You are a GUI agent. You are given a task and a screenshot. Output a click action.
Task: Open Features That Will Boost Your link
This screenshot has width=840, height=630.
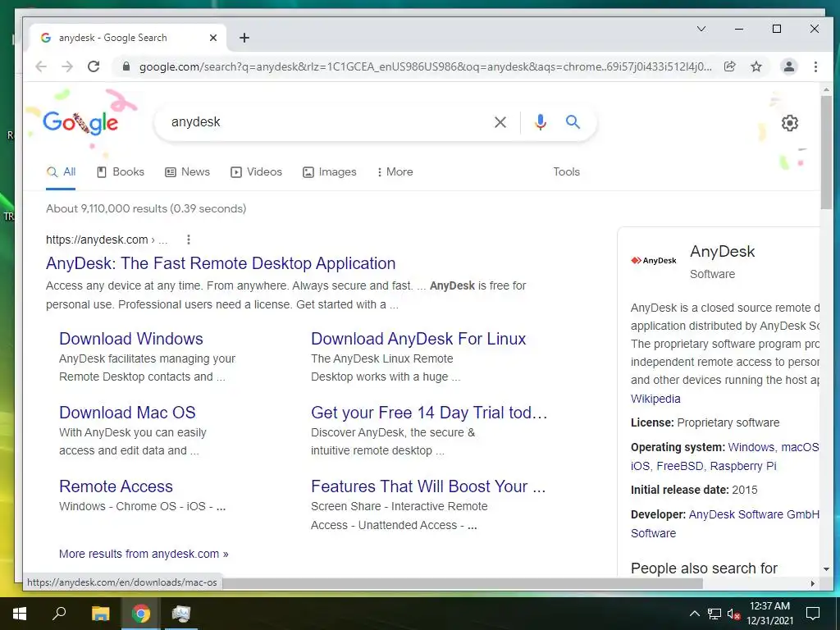(428, 486)
